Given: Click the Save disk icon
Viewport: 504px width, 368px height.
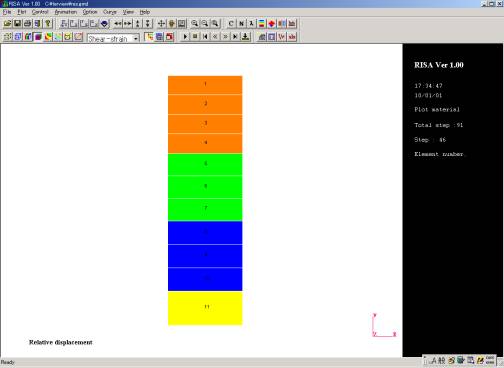Looking at the screenshot, I should pos(17,24).
